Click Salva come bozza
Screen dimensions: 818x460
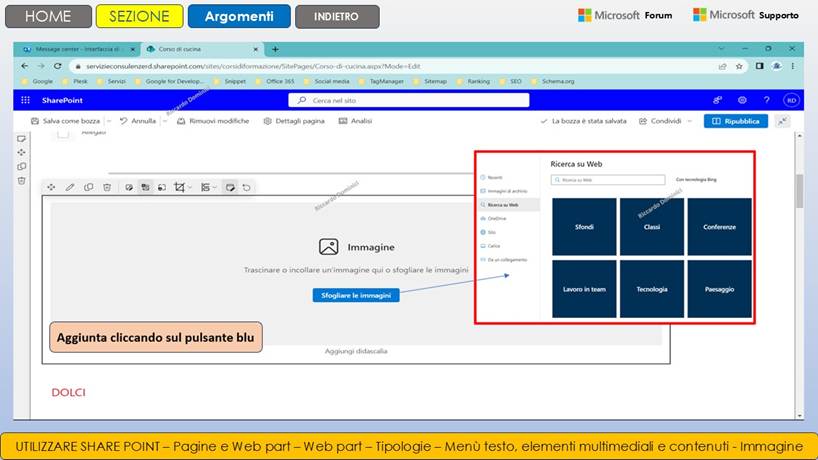click(x=65, y=121)
